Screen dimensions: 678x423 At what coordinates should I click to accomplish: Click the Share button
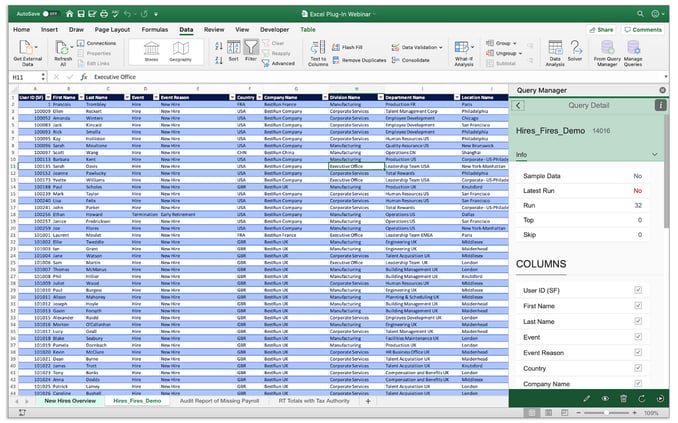601,29
